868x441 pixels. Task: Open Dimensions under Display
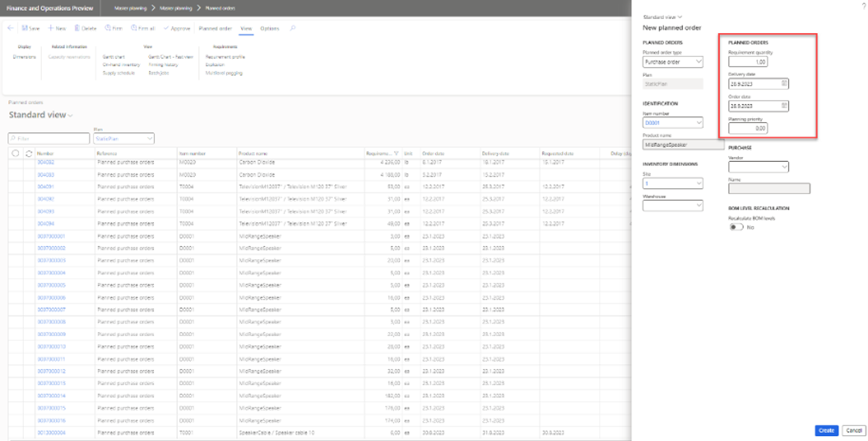click(25, 57)
